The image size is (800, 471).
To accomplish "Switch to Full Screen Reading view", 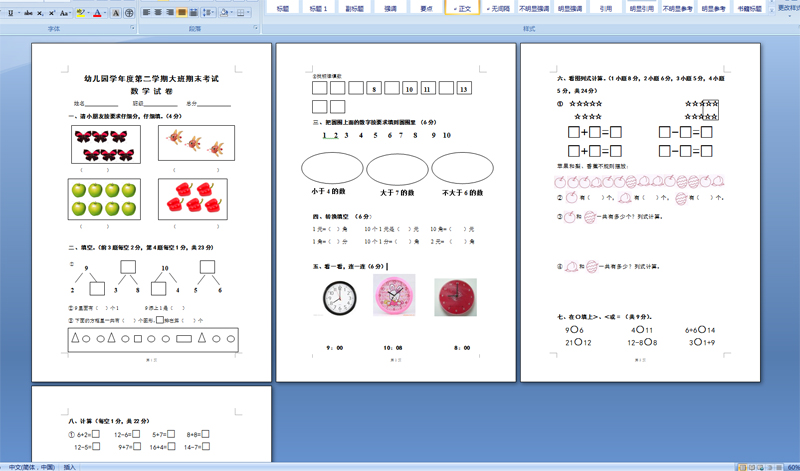I will [752, 467].
